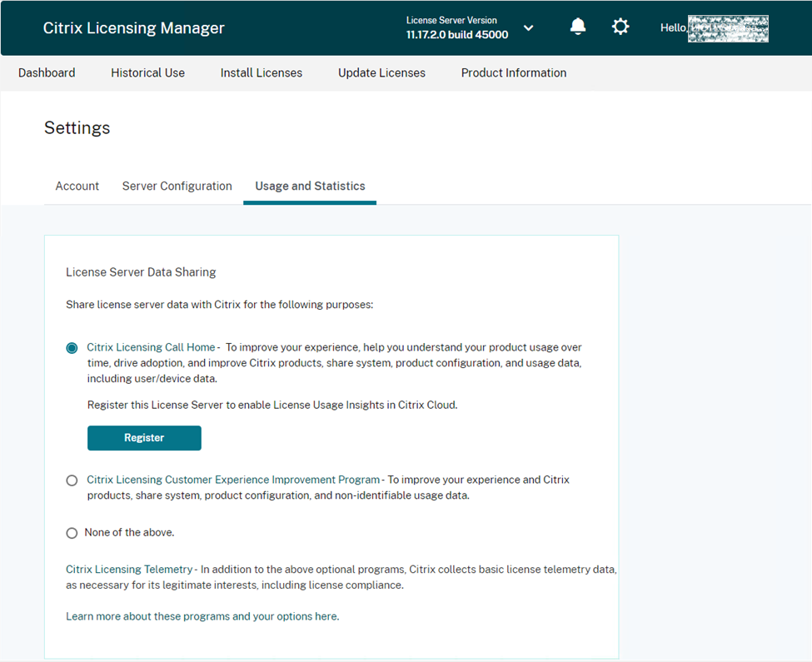812x662 pixels.
Task: Choose the None of the above option
Action: (72, 533)
